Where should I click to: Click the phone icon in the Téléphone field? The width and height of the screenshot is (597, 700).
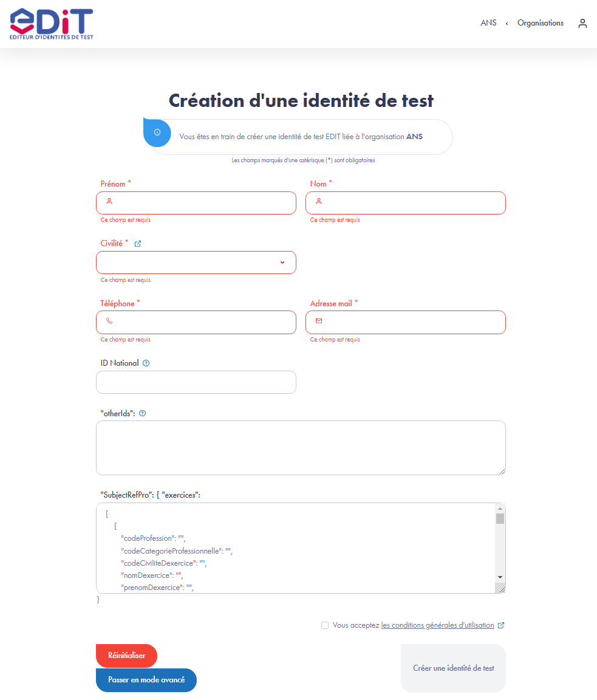point(109,321)
